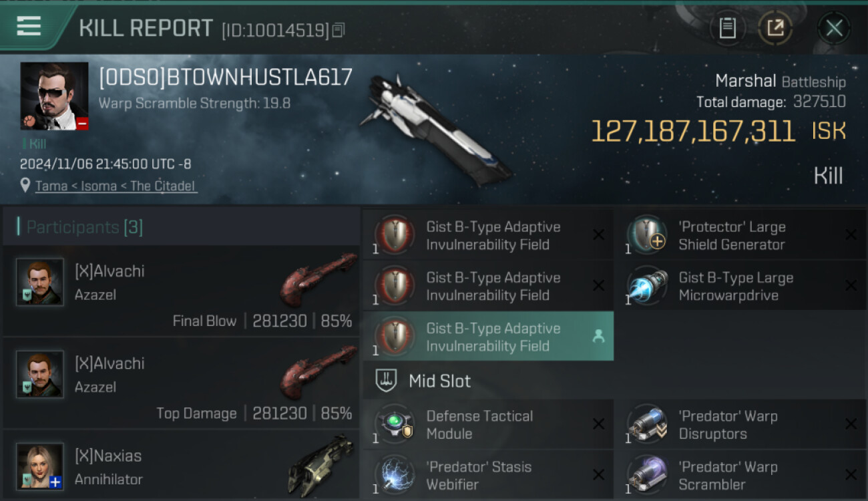
Task: Close the kill report window
Action: [834, 28]
